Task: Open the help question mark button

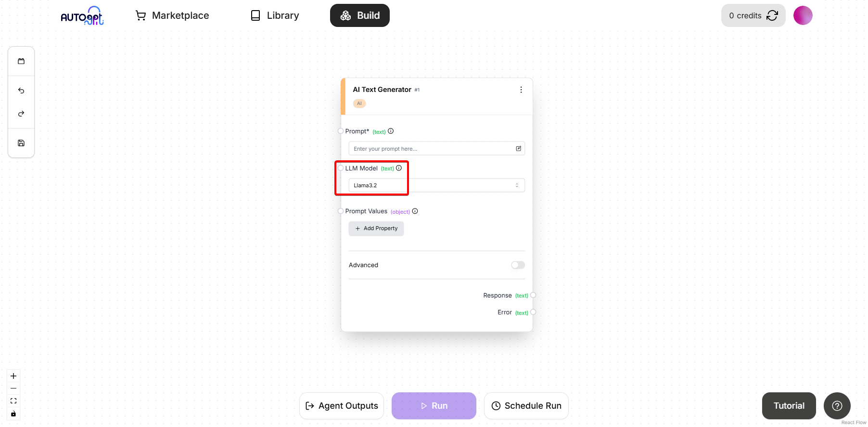Action: 837,406
